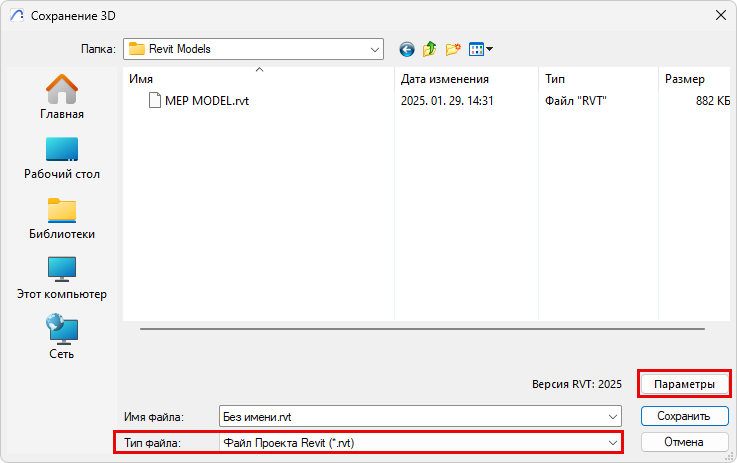The height and width of the screenshot is (463, 737).
Task: Open Этот компьютер location
Action: pos(62,278)
